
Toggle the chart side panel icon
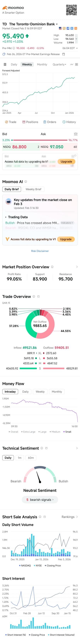coord(5,65)
